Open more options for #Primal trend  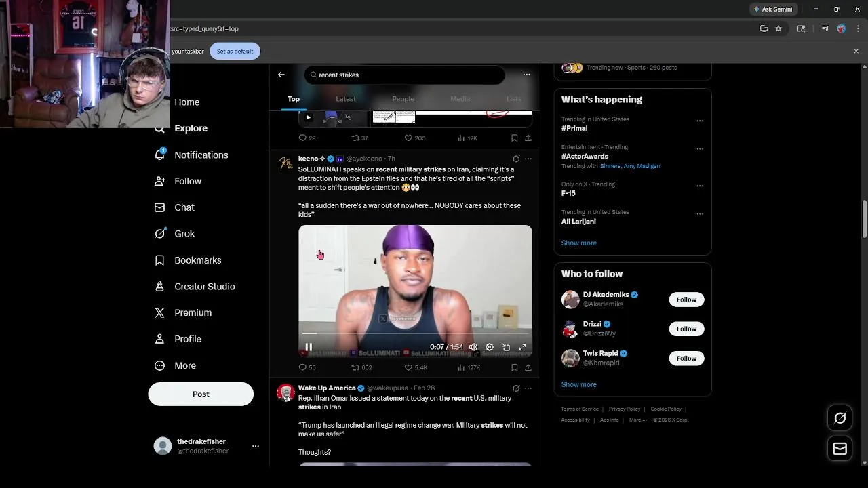click(700, 121)
